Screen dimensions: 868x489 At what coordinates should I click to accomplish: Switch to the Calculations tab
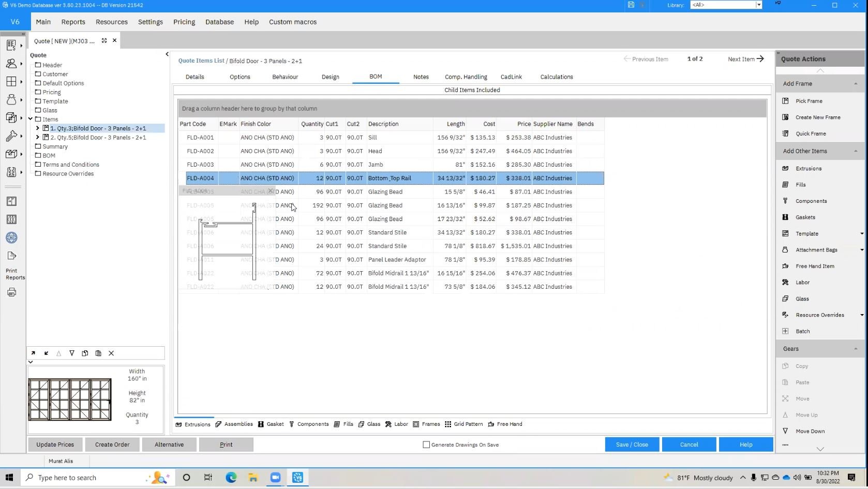pos(556,77)
